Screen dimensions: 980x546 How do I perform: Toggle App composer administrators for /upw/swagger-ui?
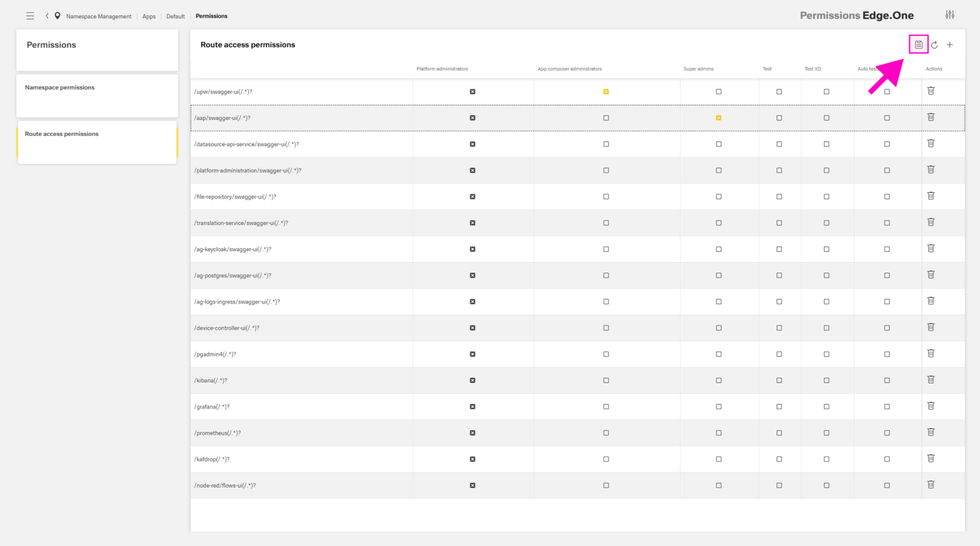pyautogui.click(x=606, y=92)
